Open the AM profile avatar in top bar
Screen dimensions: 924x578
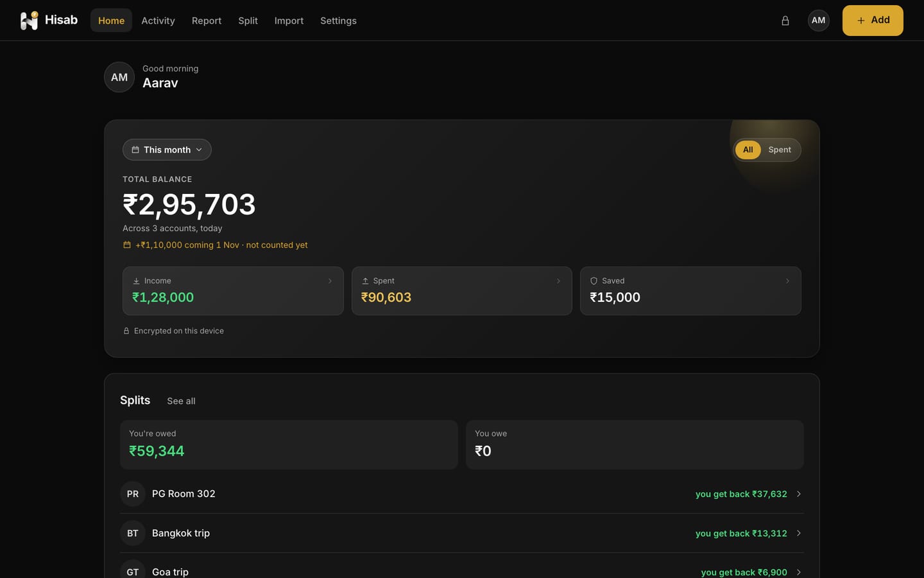click(x=818, y=21)
